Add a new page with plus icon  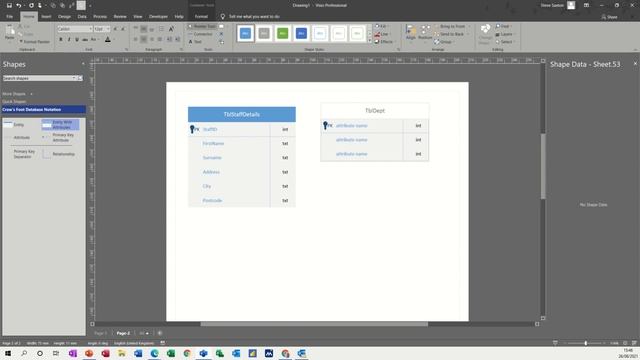(x=160, y=333)
